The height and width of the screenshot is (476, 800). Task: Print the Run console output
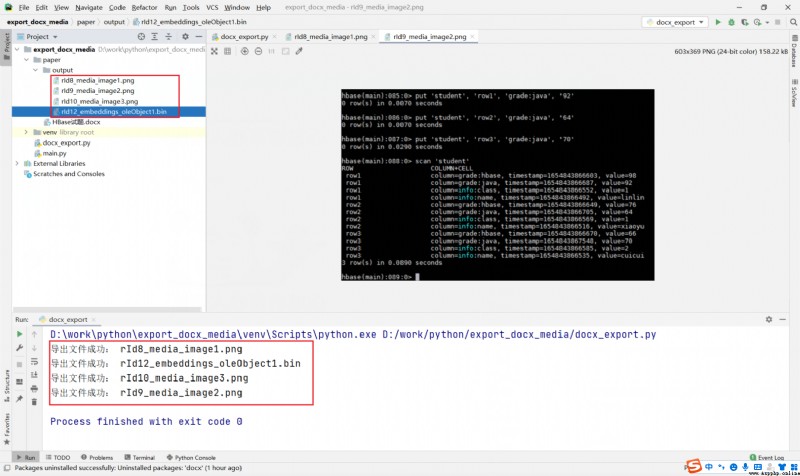click(x=34, y=389)
